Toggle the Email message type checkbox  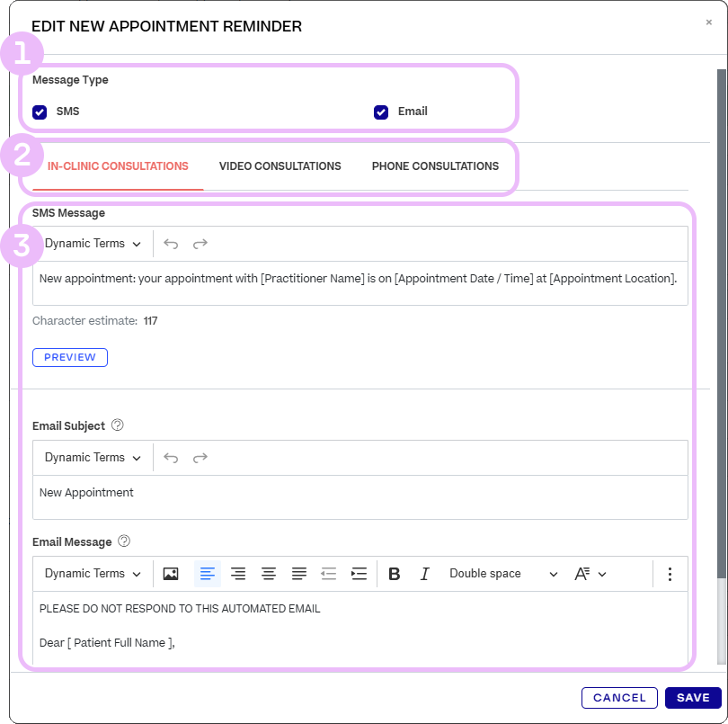click(x=381, y=112)
